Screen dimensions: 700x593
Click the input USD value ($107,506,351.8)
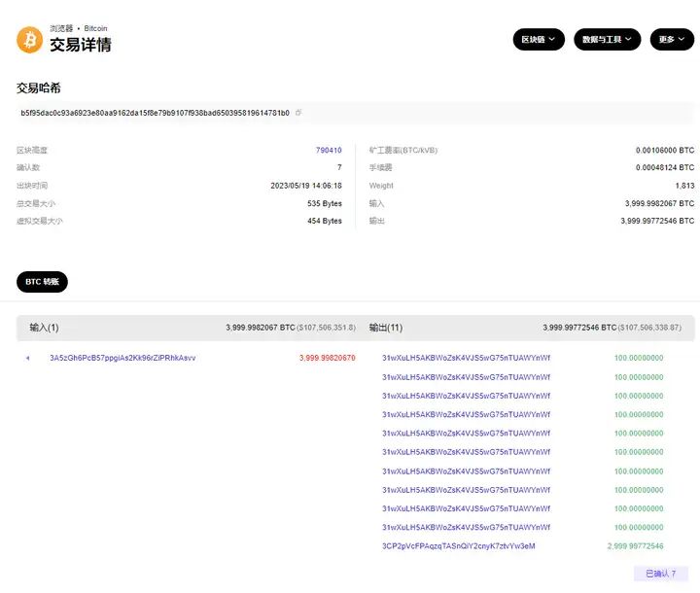point(327,328)
